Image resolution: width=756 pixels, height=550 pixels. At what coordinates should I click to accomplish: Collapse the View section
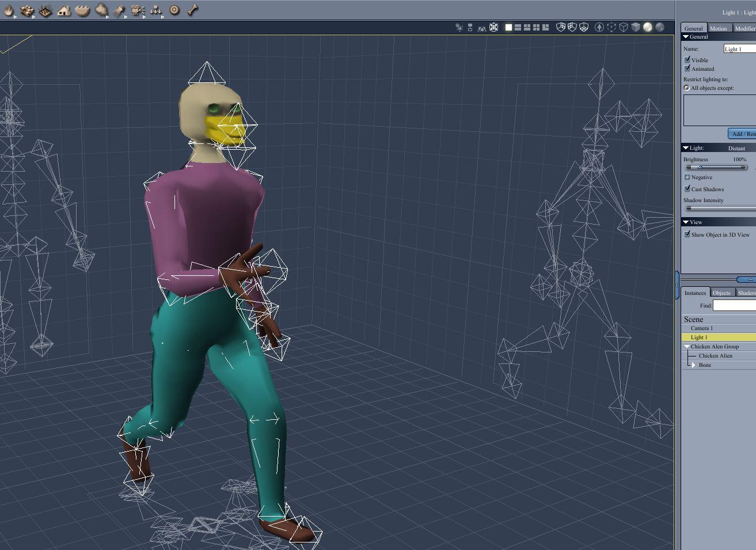686,222
